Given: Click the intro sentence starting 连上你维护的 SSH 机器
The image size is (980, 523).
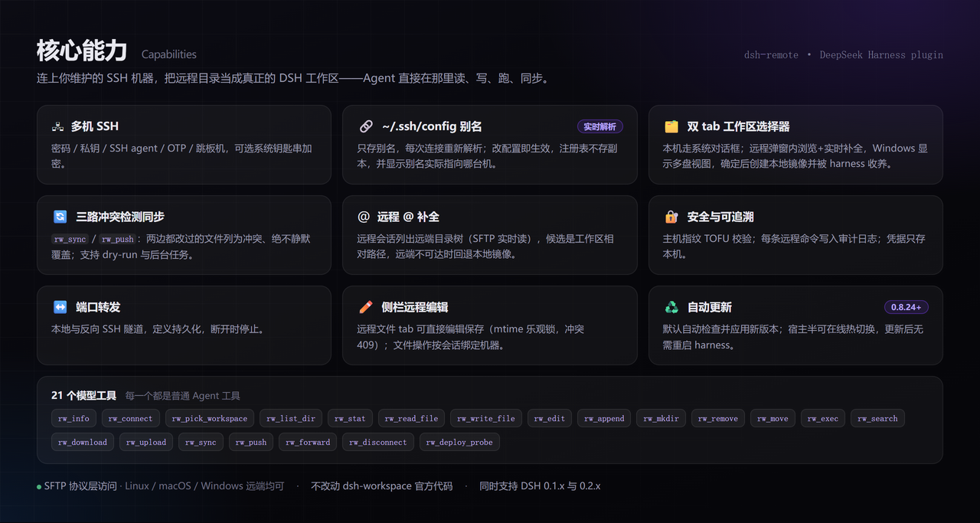Looking at the screenshot, I should tap(293, 79).
